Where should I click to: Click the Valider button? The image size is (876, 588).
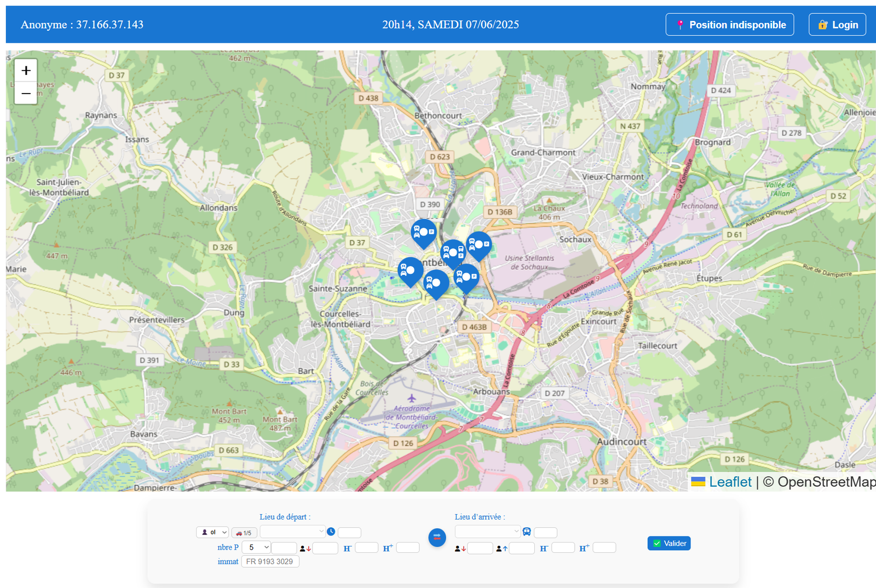[669, 543]
